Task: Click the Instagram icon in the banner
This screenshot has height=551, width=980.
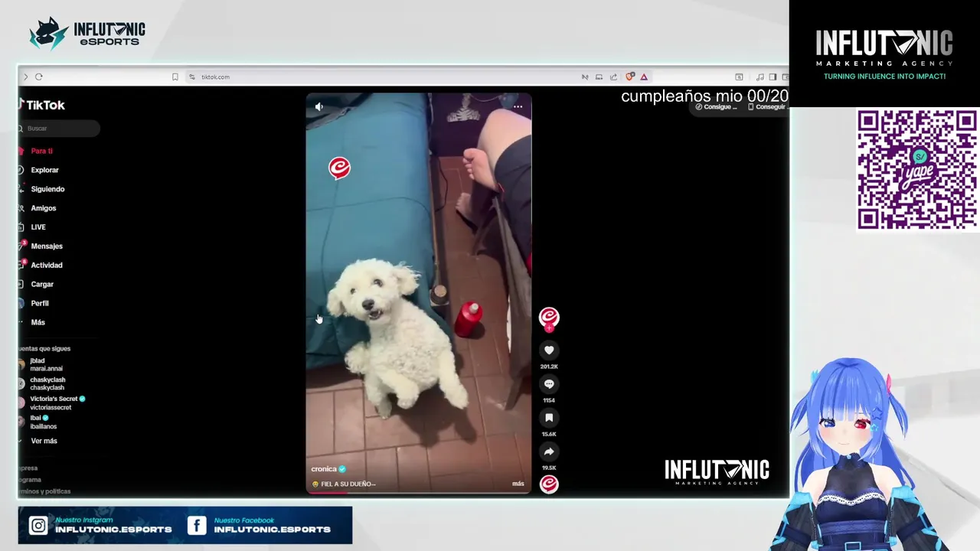Action: tap(38, 525)
